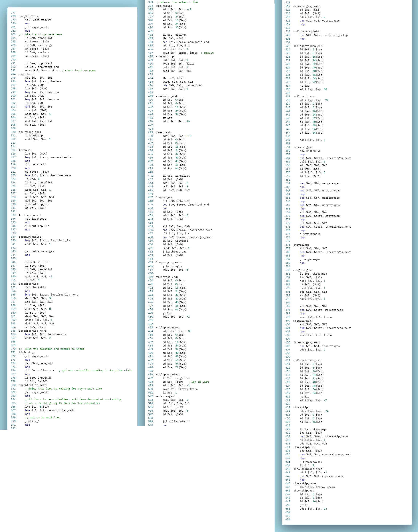
Task: Click the testnum: label on line 315
Action: click(25, 150)
